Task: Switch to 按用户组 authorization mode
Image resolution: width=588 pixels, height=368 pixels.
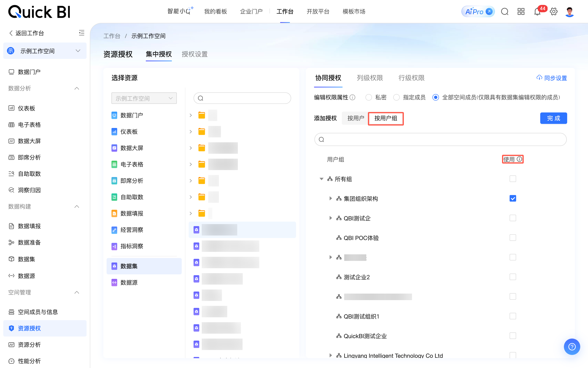Action: pyautogui.click(x=386, y=118)
